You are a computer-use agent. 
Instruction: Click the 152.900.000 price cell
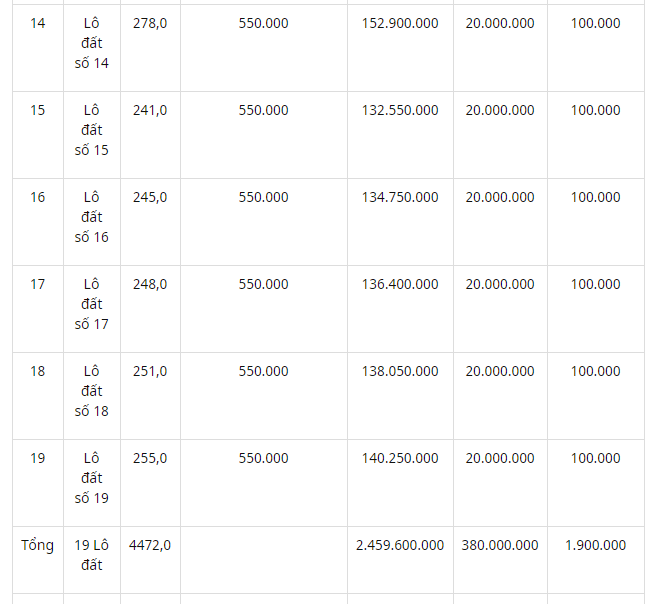click(400, 23)
